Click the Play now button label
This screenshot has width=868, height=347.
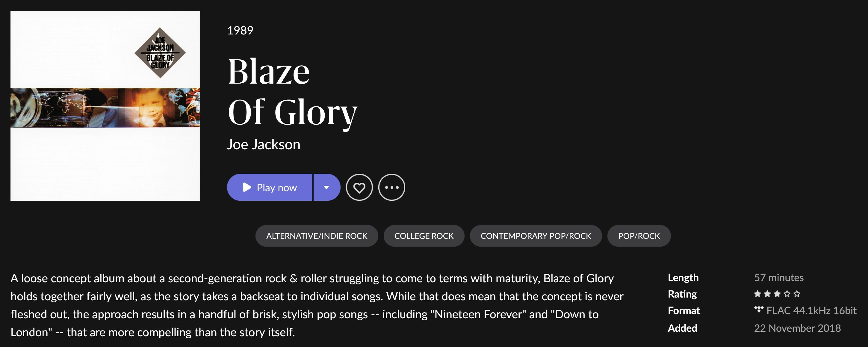click(x=277, y=188)
